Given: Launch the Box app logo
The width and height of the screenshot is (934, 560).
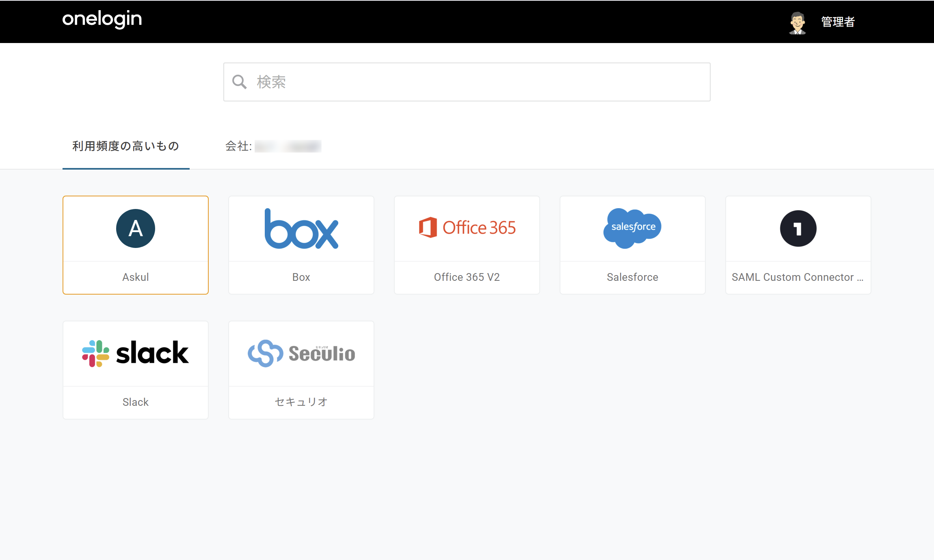Looking at the screenshot, I should pos(301,228).
